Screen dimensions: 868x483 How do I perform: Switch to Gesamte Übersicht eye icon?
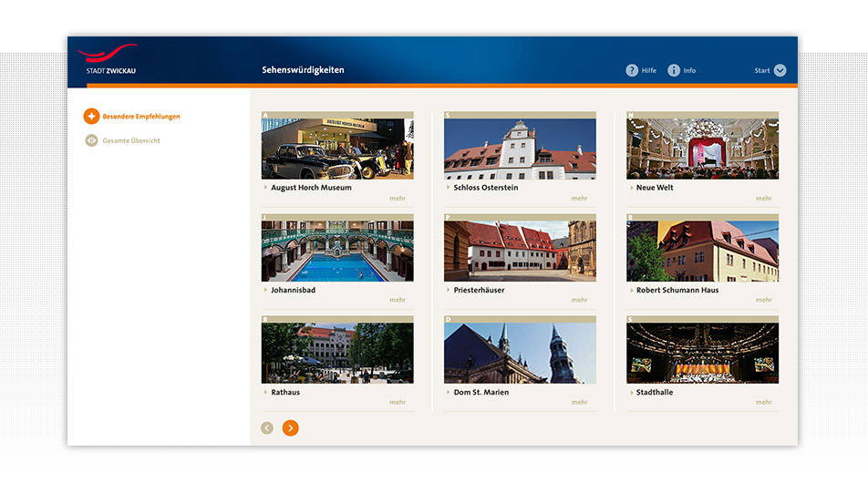coord(91,140)
